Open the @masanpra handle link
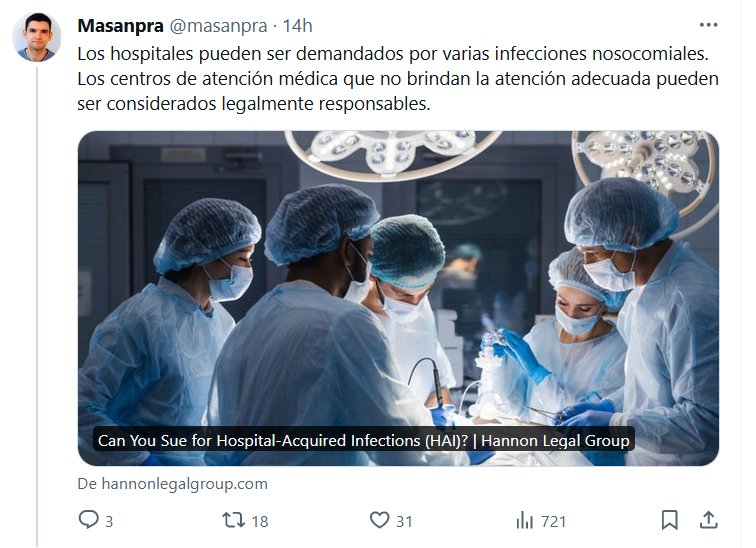 point(218,26)
